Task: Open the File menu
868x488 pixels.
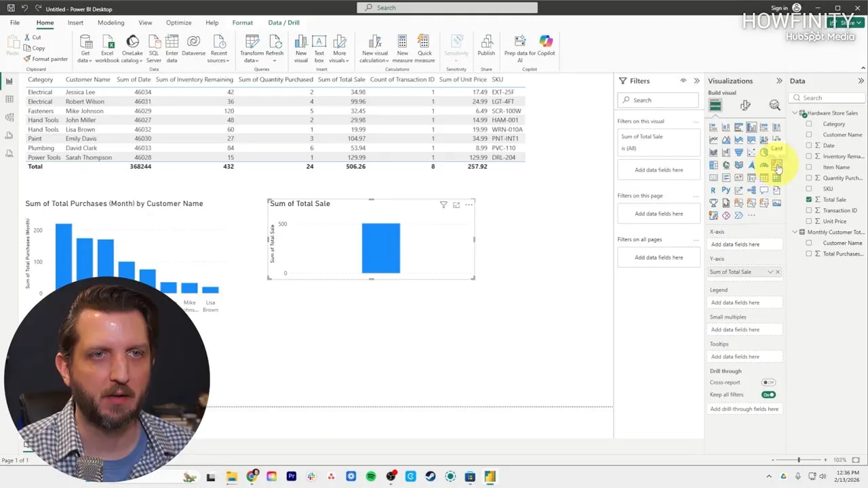Action: coord(14,22)
